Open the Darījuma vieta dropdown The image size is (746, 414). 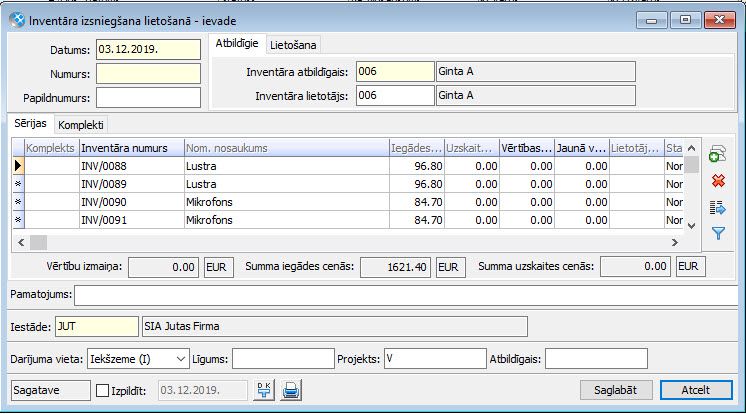click(180, 358)
